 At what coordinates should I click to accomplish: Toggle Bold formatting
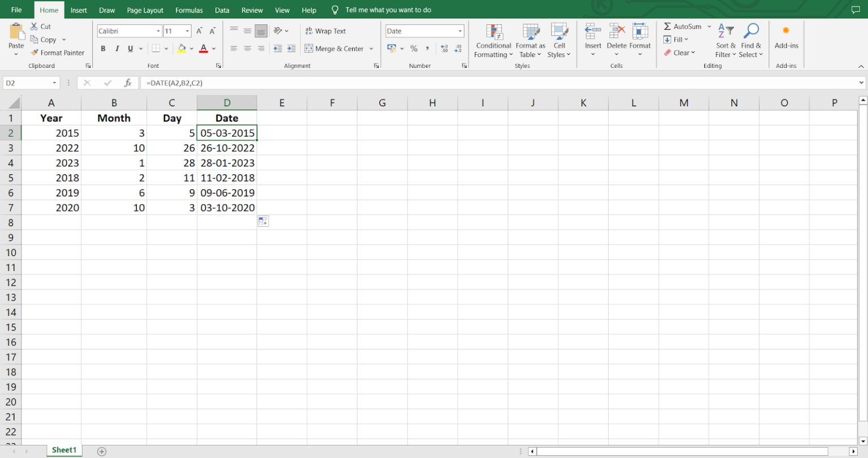point(103,49)
